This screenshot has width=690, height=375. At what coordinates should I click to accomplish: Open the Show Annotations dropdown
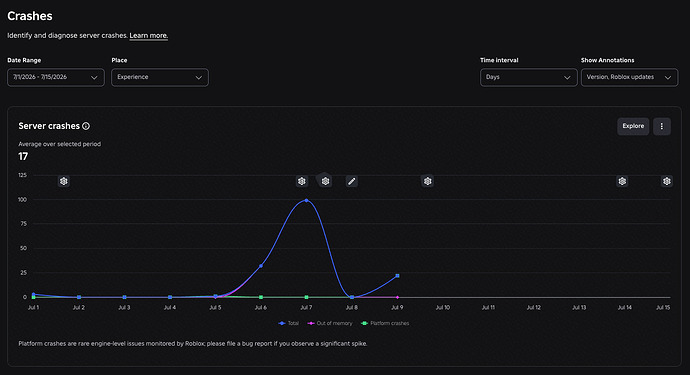(x=629, y=77)
